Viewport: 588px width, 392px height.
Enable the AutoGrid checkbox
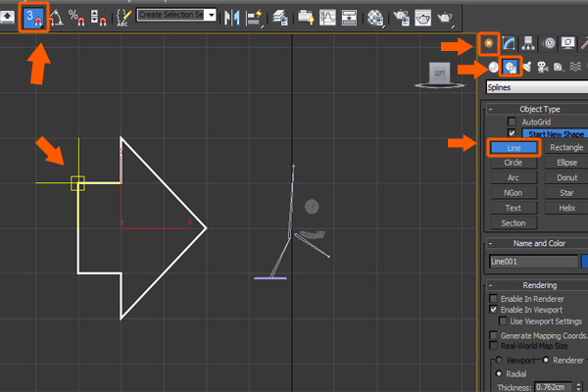click(512, 122)
